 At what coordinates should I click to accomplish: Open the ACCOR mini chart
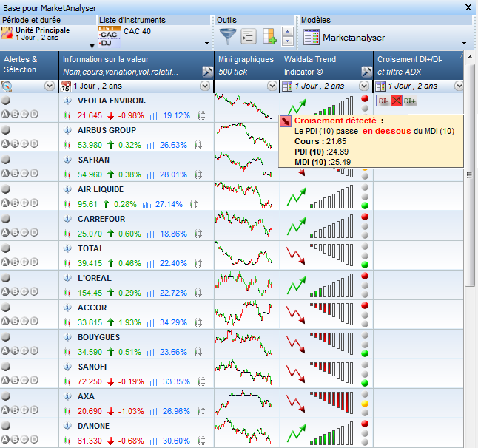(x=243, y=313)
